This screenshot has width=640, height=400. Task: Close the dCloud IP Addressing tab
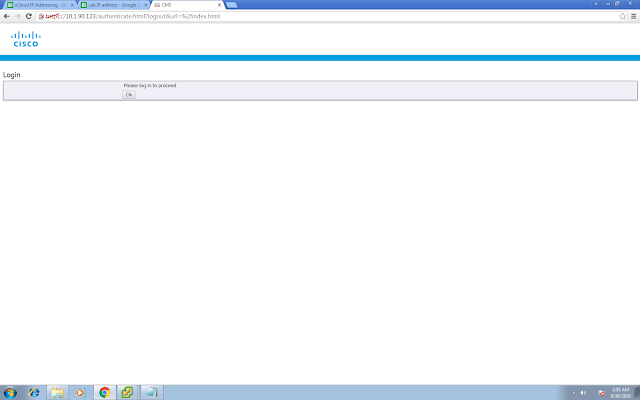(x=72, y=5)
